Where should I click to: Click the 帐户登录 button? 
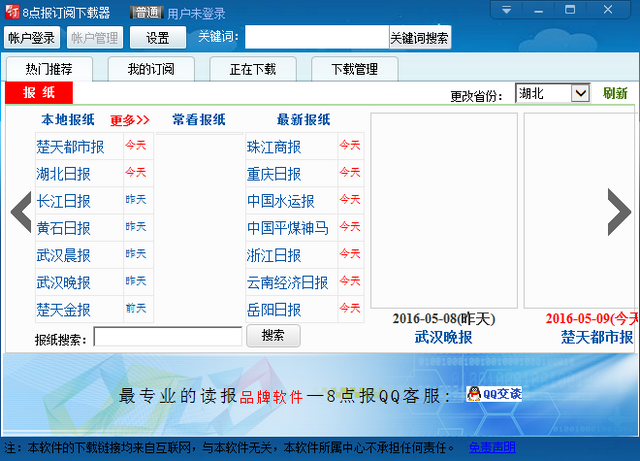[32, 38]
